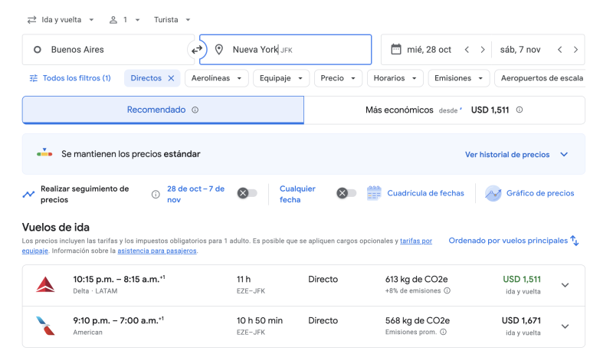This screenshot has width=613, height=364.
Task: Click the sort arrows icon for main flights
Action: (575, 241)
